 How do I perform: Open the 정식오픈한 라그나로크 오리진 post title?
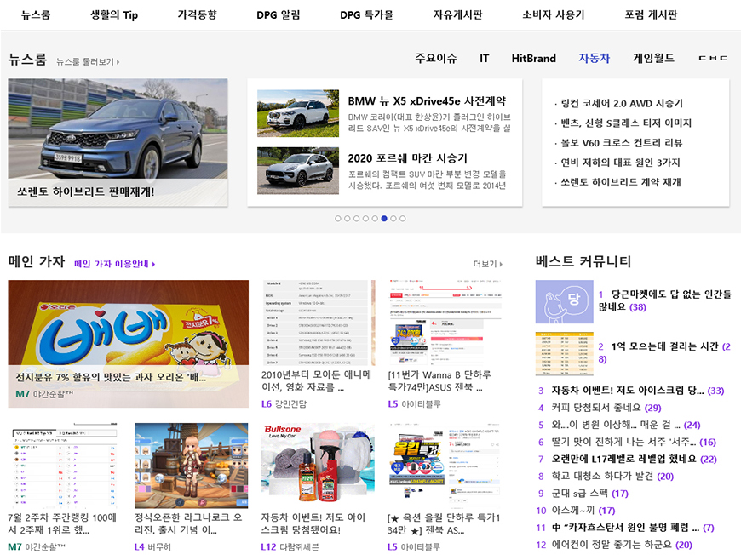[188, 523]
